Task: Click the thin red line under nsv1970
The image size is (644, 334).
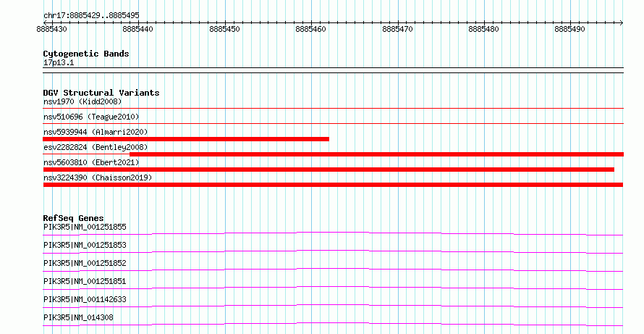Action: pos(333,108)
